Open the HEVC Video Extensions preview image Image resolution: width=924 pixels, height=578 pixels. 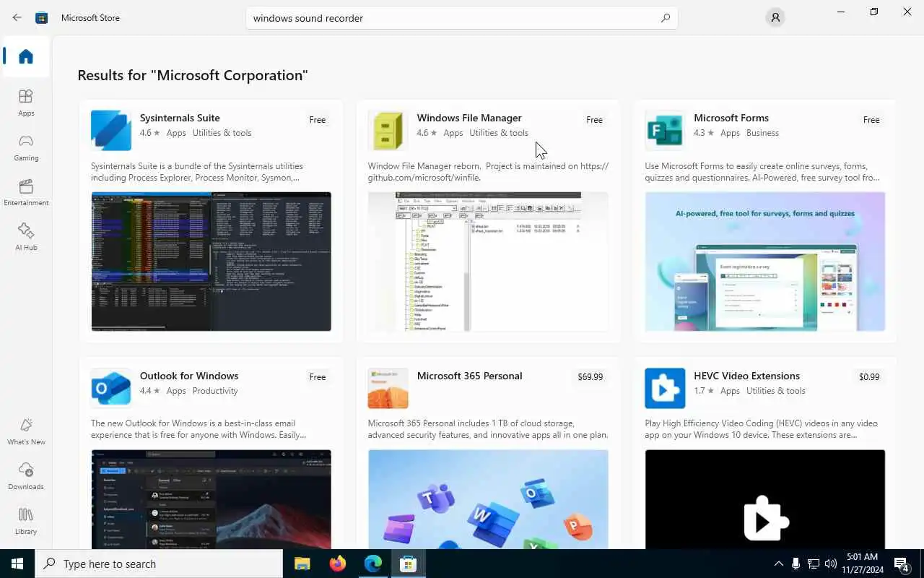pos(765,499)
